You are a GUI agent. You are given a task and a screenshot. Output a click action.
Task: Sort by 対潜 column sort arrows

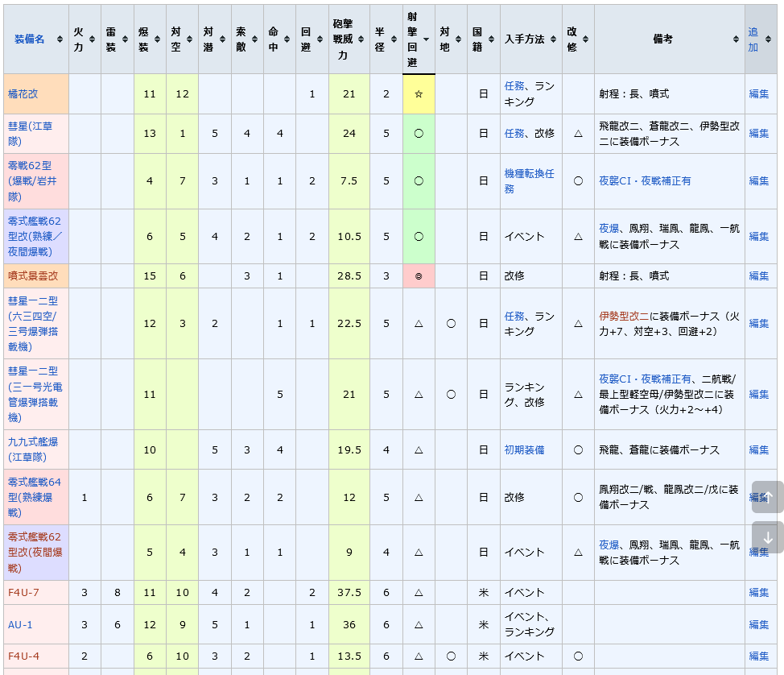(222, 39)
